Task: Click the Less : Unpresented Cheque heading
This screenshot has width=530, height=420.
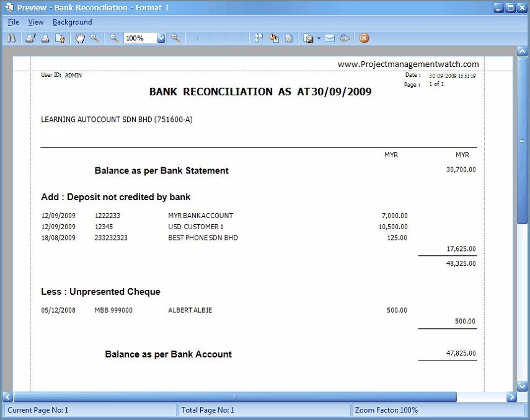Action: click(x=100, y=292)
